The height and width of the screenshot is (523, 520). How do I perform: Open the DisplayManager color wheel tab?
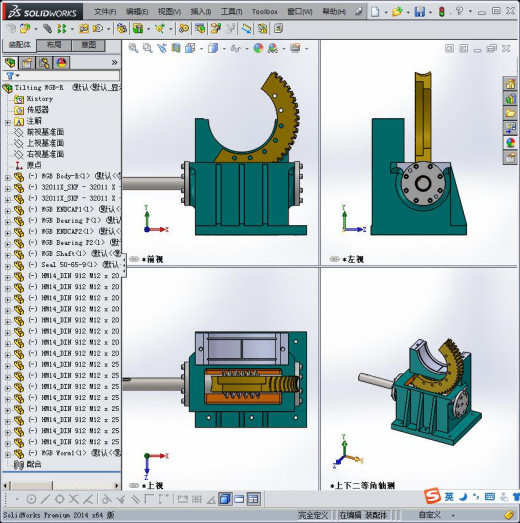pyautogui.click(x=61, y=63)
